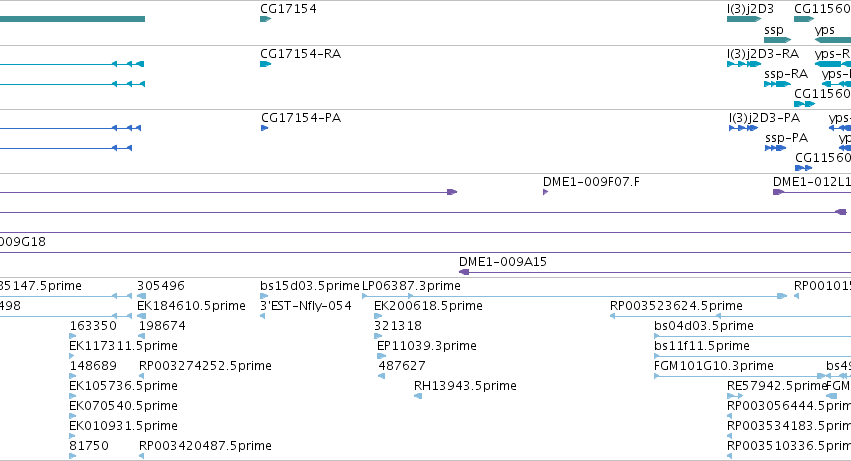Click the DME1-009A15 clone label

[503, 262]
